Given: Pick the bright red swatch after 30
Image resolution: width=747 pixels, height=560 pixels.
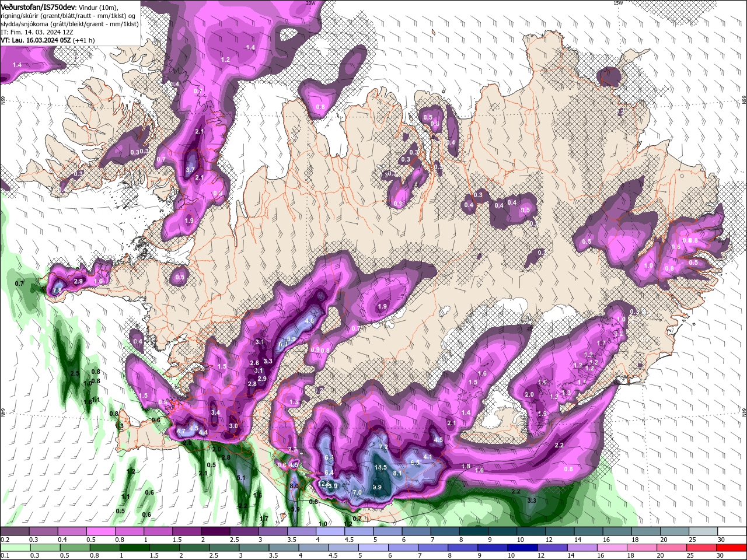Looking at the screenshot, I should pyautogui.click(x=732, y=548).
